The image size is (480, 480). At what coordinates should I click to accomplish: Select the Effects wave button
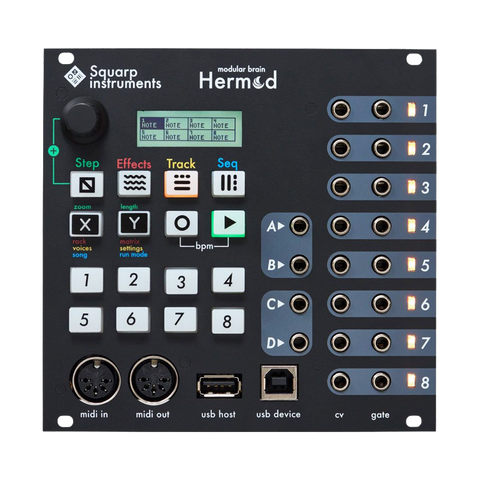[134, 184]
